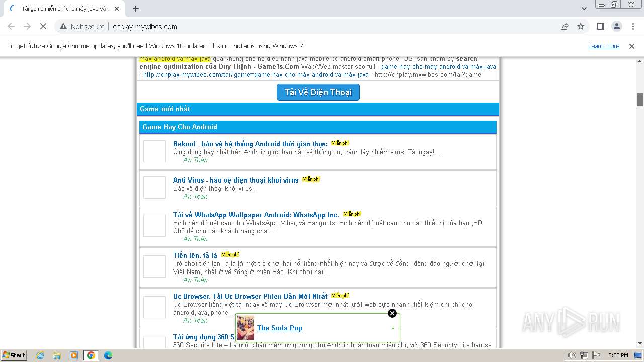Click the Bekool app thumbnail
The image size is (644, 362).
pos(154,151)
